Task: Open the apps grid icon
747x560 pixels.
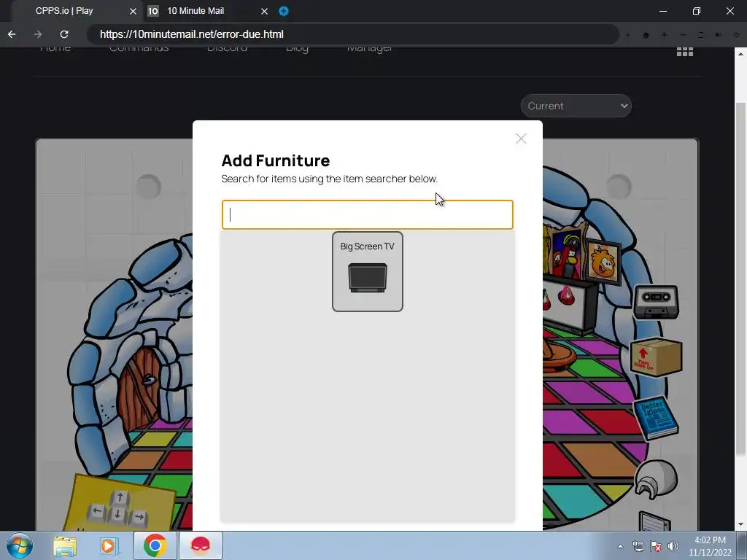Action: [684, 52]
